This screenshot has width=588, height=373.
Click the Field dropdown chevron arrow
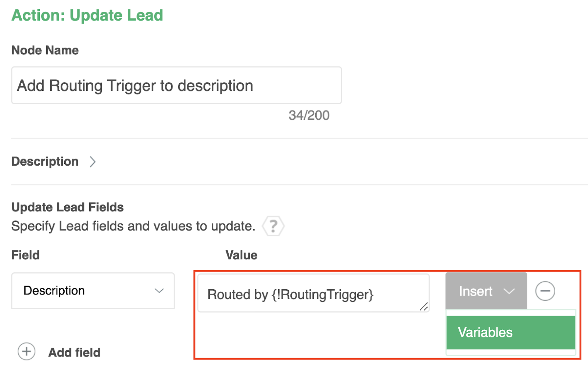pyautogui.click(x=159, y=291)
